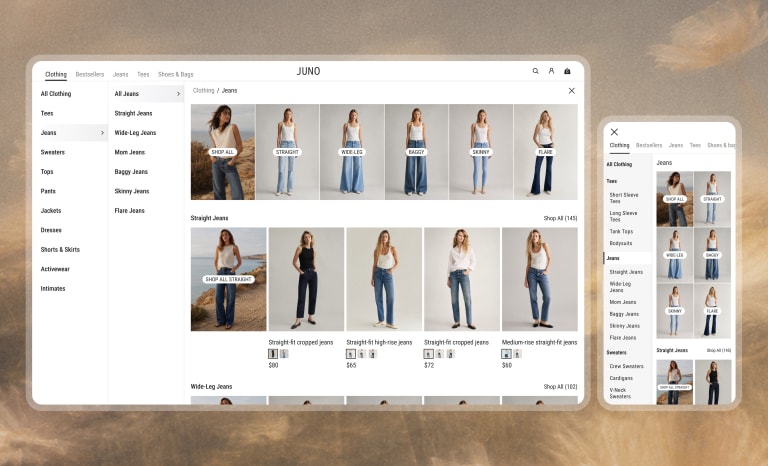Choose Flare Jeans in desktop submenu

[129, 211]
